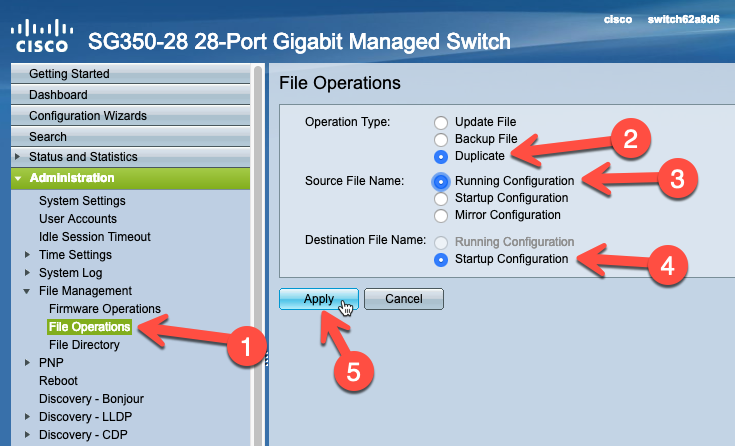Click the navigation sidebar scrollbar
Viewport: 735px width, 446px height.
(257, 256)
